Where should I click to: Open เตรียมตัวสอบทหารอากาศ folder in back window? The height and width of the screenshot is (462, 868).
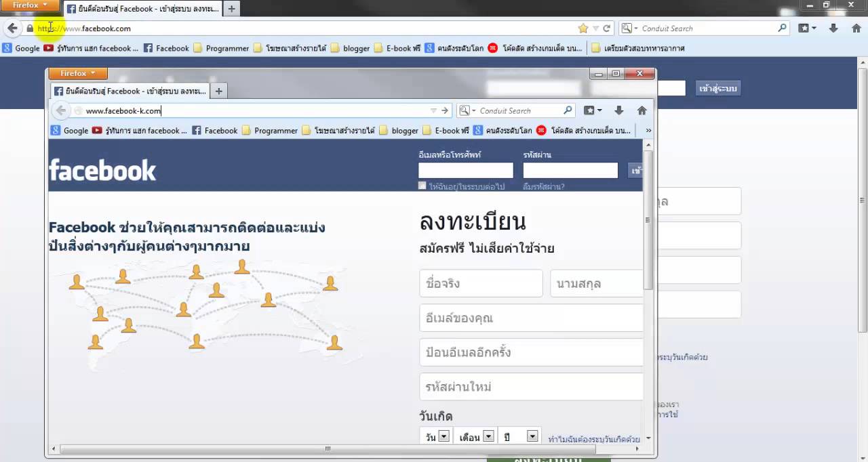pyautogui.click(x=638, y=48)
